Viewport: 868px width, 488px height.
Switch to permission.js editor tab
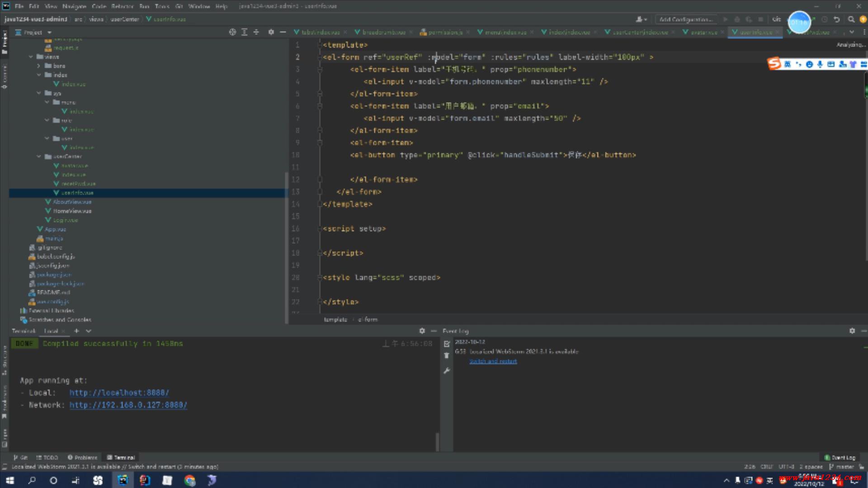click(x=445, y=32)
